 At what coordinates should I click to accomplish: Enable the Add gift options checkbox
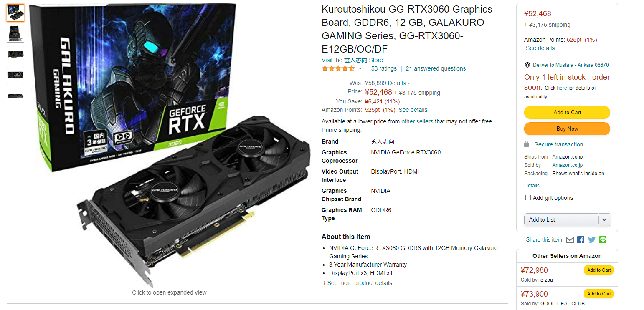coord(528,198)
